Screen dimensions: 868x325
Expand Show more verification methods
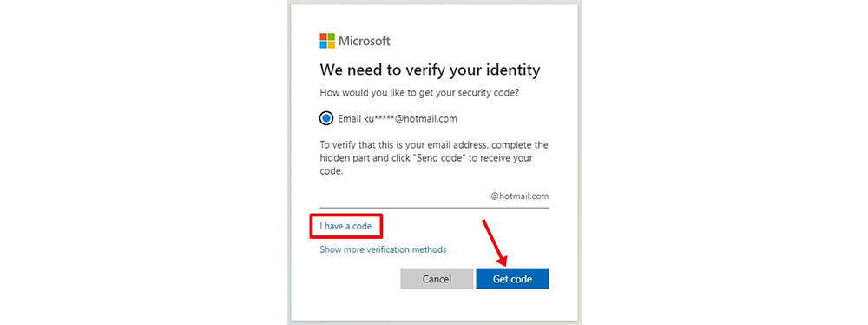(x=383, y=249)
